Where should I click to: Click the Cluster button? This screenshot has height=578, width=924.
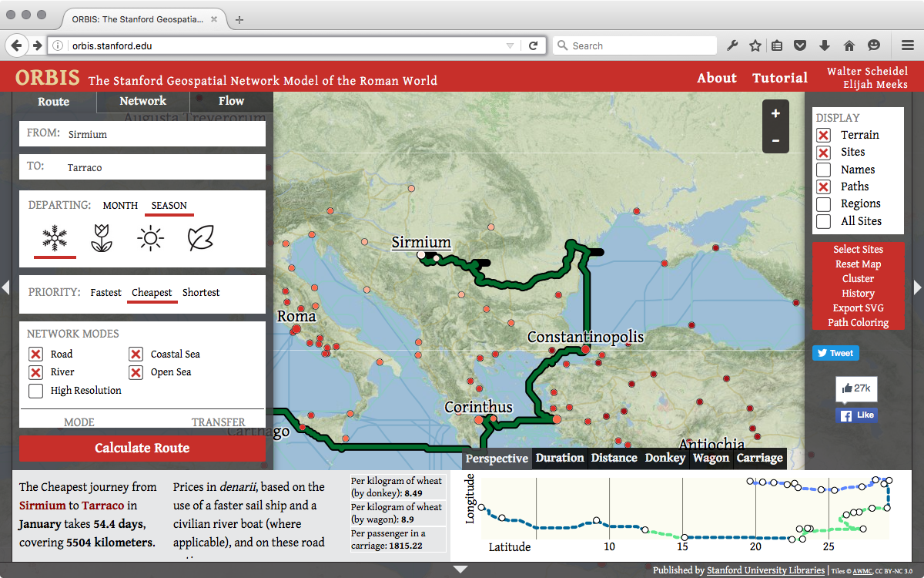tap(858, 279)
